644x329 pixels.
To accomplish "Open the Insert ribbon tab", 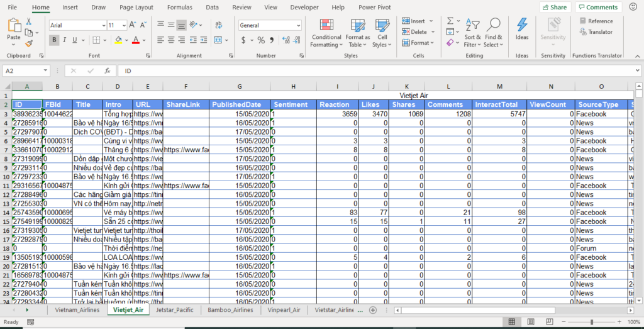I will tap(70, 8).
